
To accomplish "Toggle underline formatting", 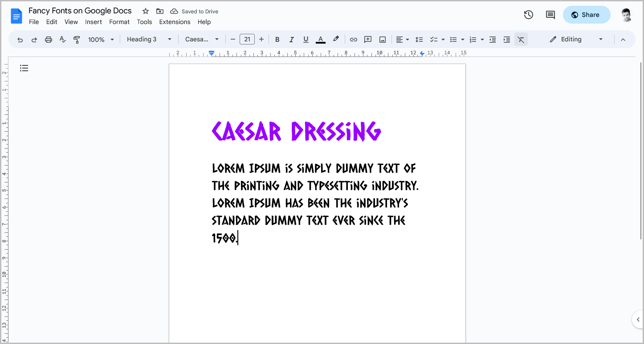I will coord(306,39).
